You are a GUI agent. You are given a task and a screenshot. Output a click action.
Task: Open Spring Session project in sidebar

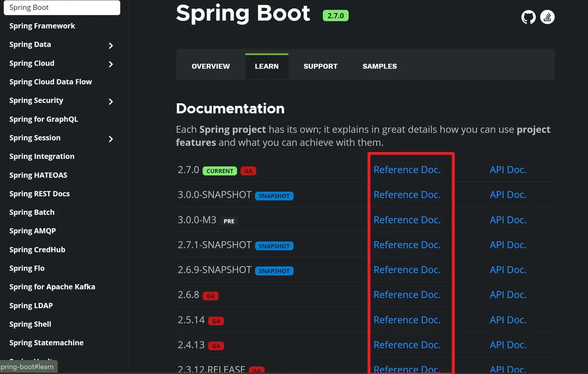click(x=35, y=138)
